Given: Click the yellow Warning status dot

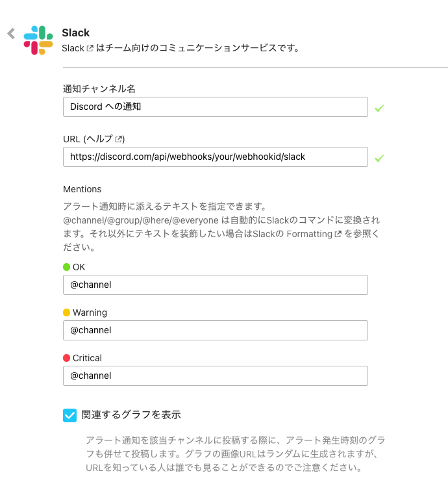Looking at the screenshot, I should [66, 312].
